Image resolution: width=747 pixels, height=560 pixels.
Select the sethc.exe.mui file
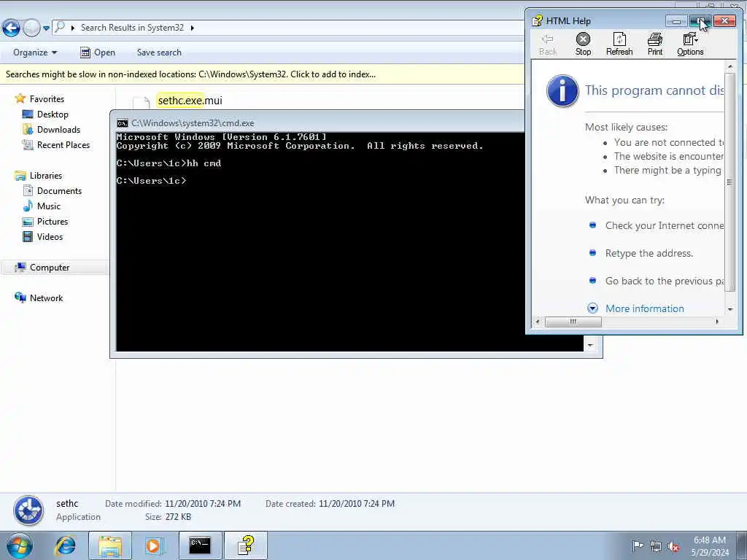[190, 101]
